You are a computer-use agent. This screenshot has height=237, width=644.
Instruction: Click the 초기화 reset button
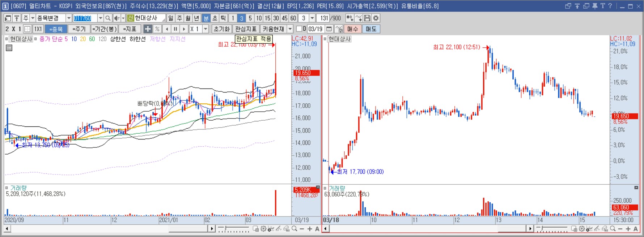pos(222,29)
